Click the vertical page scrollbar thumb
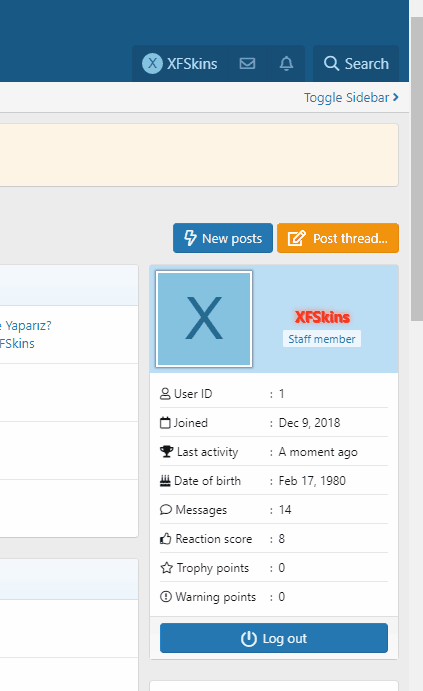This screenshot has width=423, height=691. click(417, 169)
